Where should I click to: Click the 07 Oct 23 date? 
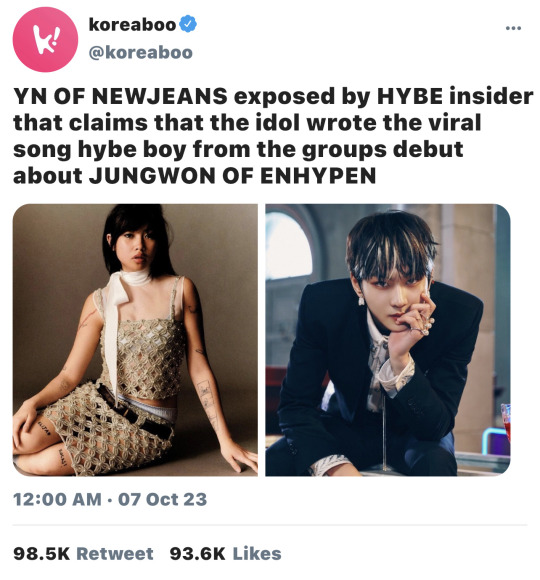coord(162,499)
